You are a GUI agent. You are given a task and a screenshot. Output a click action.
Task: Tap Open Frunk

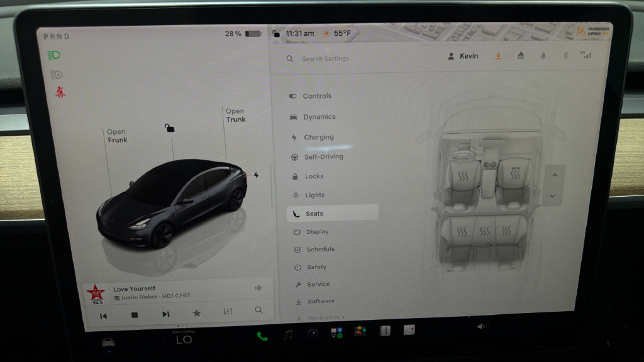(x=117, y=136)
